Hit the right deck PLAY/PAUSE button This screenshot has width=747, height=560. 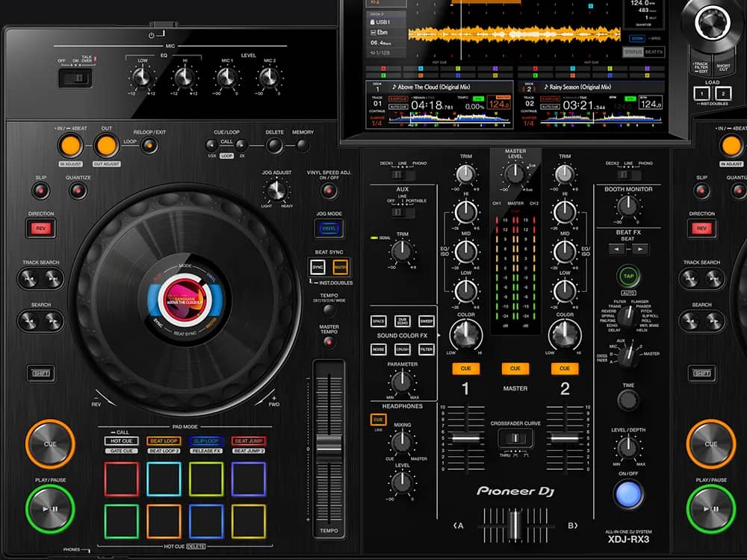point(711,508)
